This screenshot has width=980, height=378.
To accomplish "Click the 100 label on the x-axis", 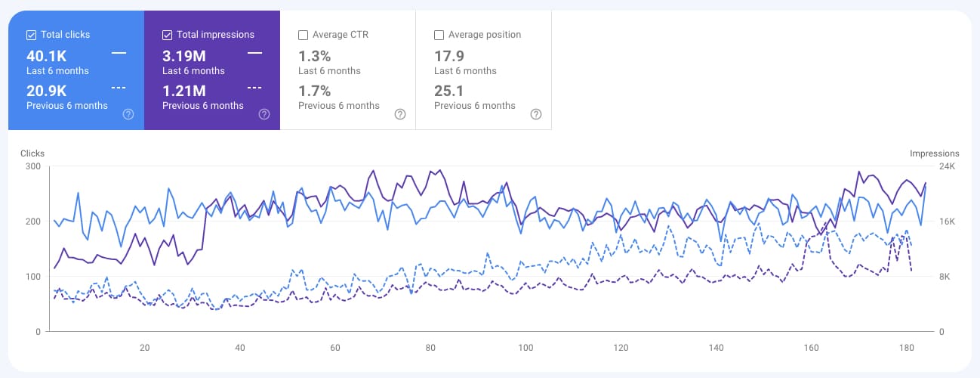I will point(525,348).
